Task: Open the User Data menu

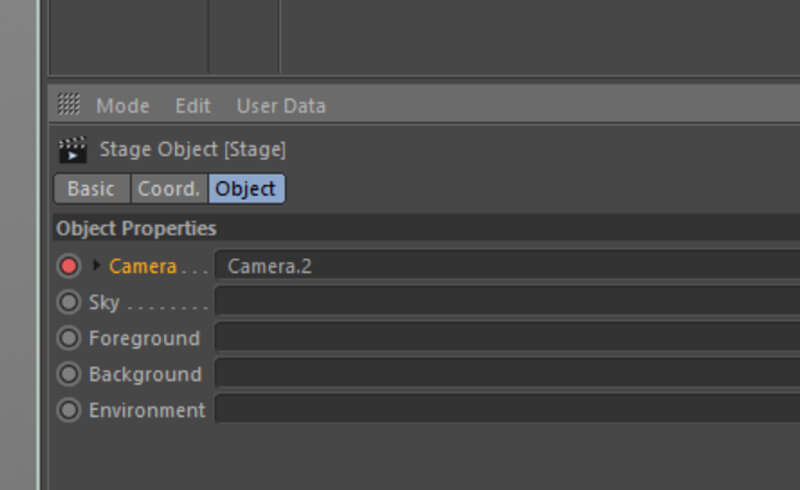Action: (x=281, y=106)
